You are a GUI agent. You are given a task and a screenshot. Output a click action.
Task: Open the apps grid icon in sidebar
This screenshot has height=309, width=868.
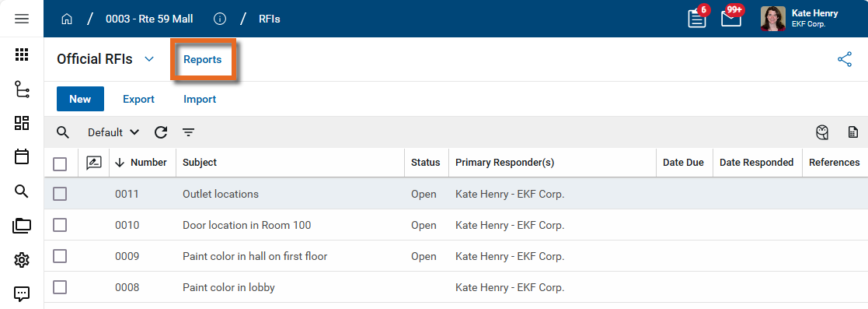[22, 54]
